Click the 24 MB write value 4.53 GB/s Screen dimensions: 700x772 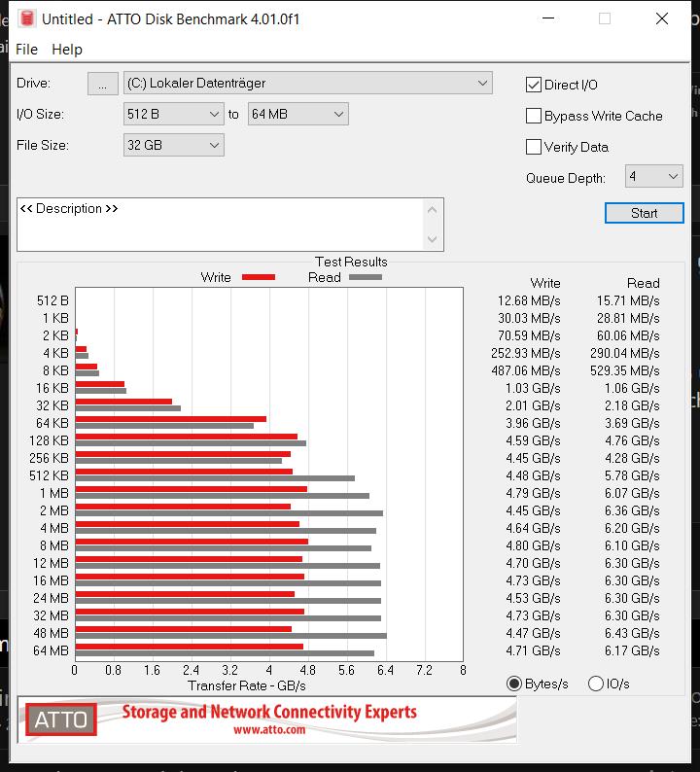533,598
